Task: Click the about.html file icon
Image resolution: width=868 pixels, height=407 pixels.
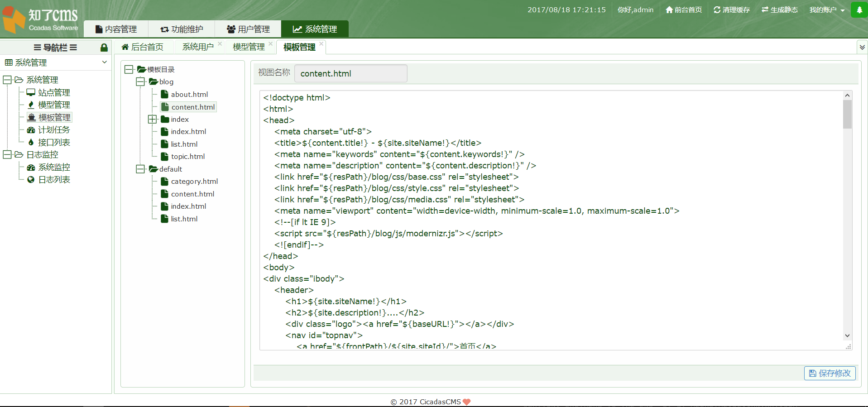Action: coord(165,94)
